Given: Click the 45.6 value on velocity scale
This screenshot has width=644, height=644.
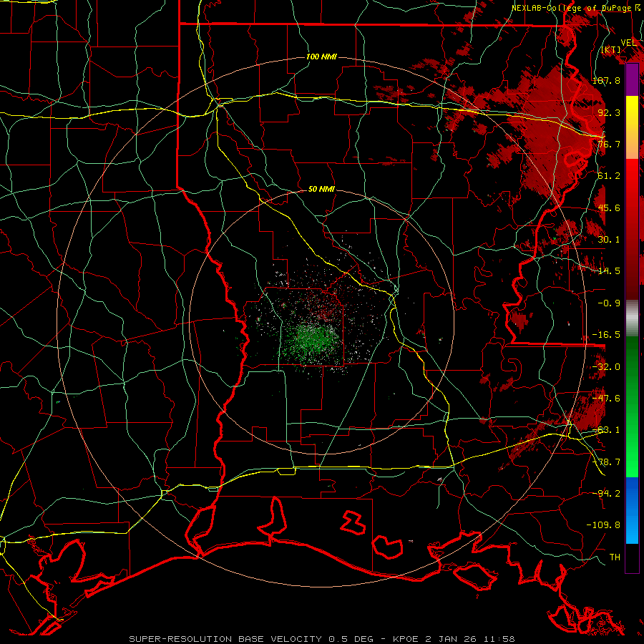Looking at the screenshot, I should coord(609,208).
